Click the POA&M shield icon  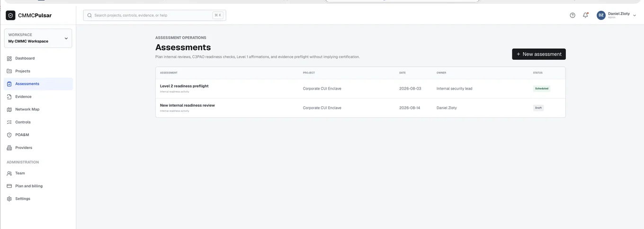9,135
